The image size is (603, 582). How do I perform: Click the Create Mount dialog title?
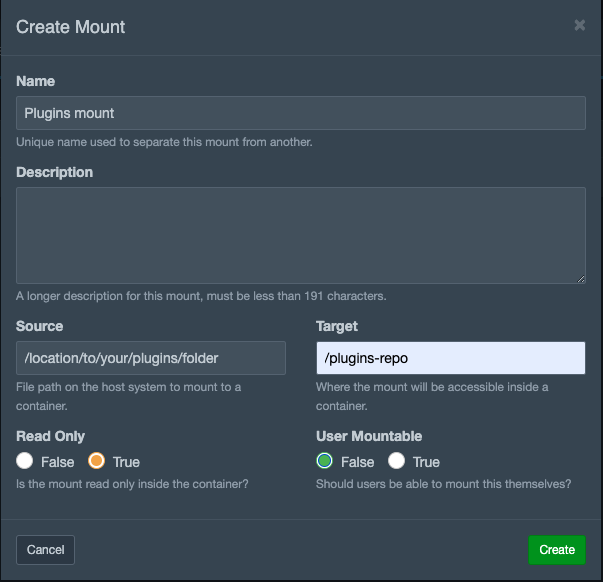click(70, 27)
